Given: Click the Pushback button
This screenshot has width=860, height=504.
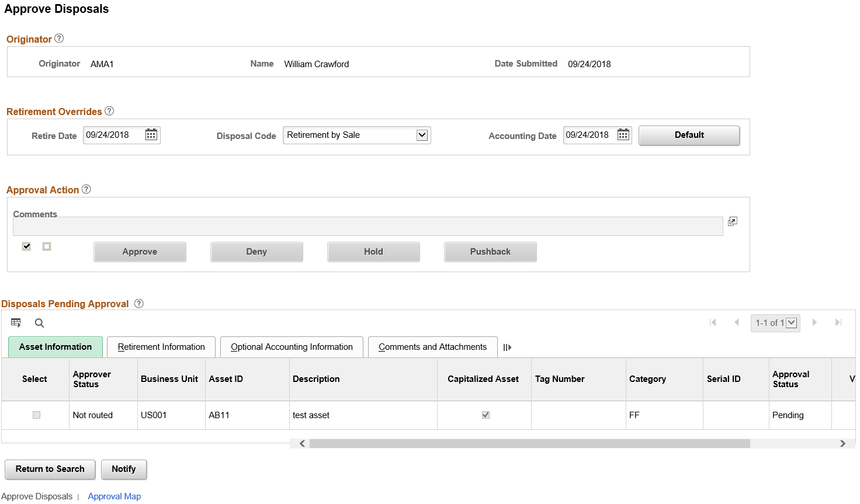Looking at the screenshot, I should pos(490,252).
